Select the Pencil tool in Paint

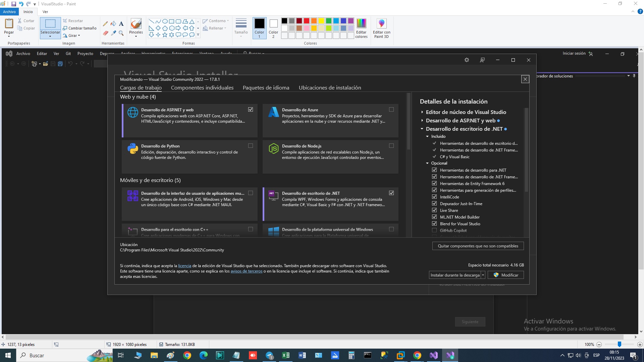click(105, 24)
